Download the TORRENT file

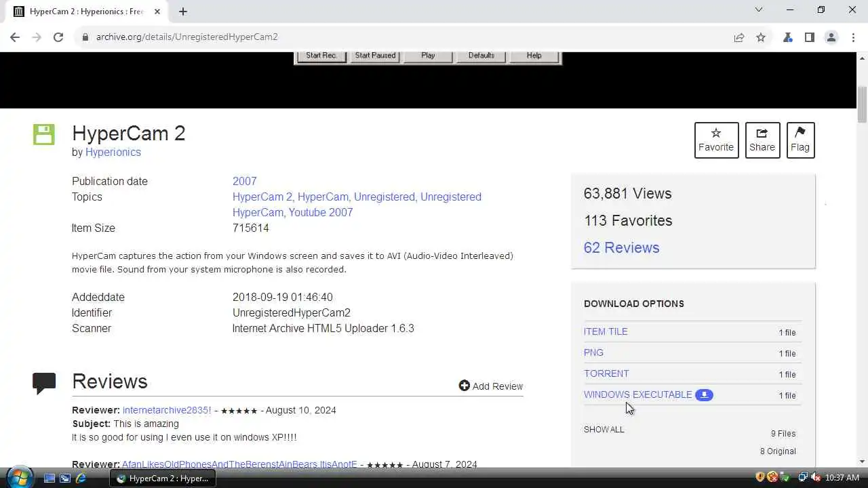(x=606, y=373)
